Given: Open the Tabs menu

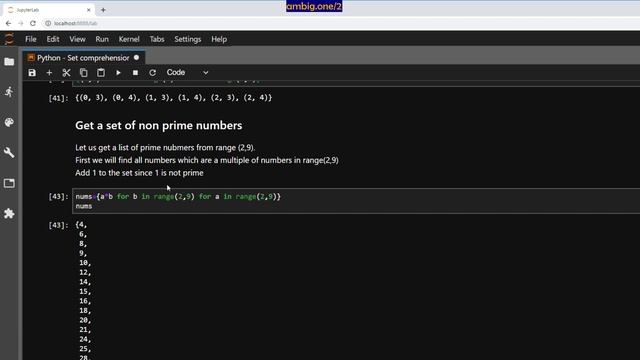Looking at the screenshot, I should pyautogui.click(x=157, y=39).
